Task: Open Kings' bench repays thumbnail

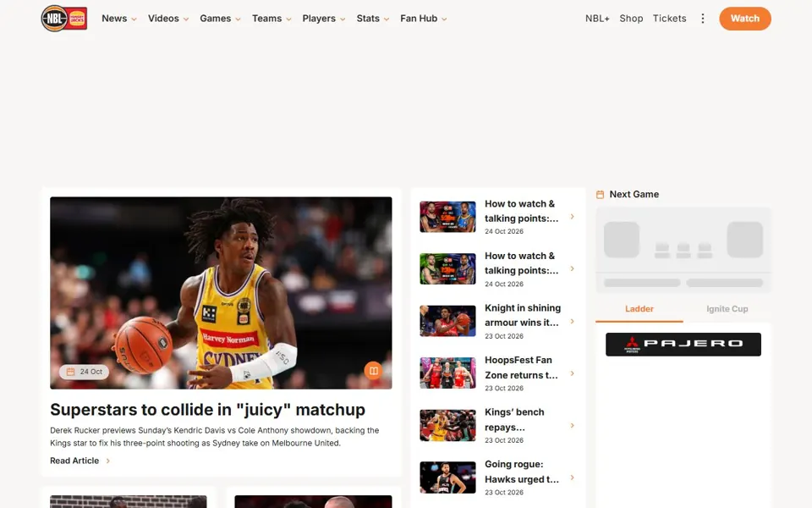Action: point(447,425)
